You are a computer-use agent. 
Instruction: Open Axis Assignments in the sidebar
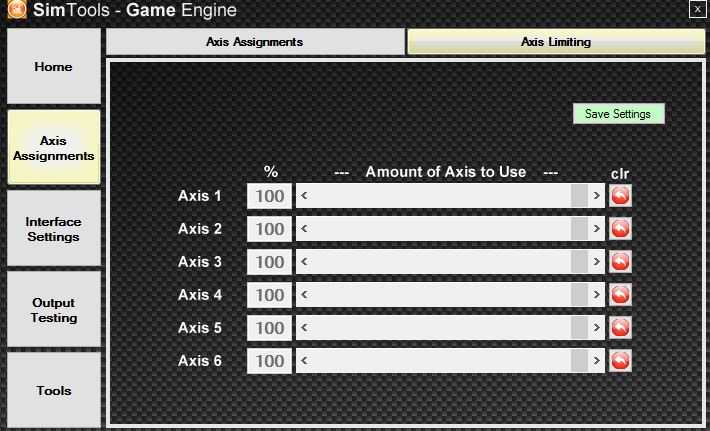pos(53,148)
